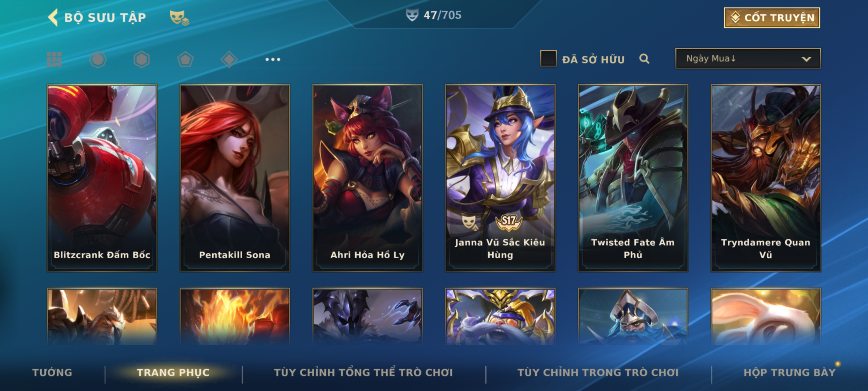868x391 pixels.
Task: Open the Pentakill Sona skin card
Action: (235, 178)
